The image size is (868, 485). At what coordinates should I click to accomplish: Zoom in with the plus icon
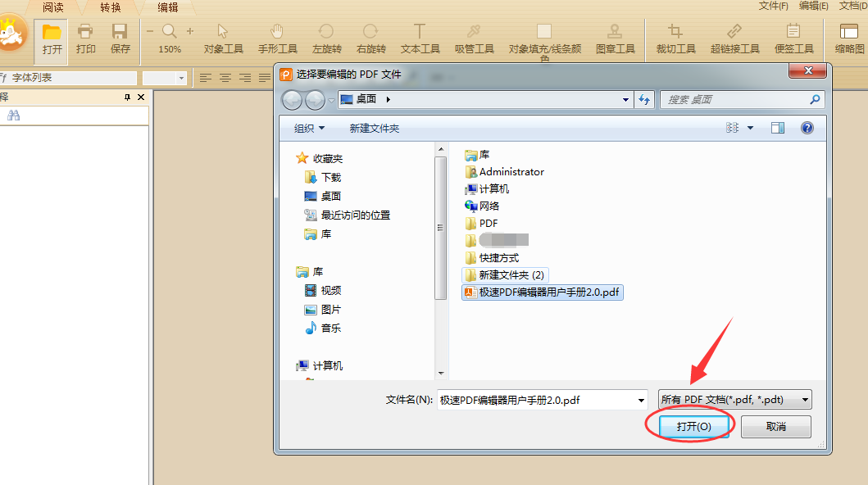point(190,31)
